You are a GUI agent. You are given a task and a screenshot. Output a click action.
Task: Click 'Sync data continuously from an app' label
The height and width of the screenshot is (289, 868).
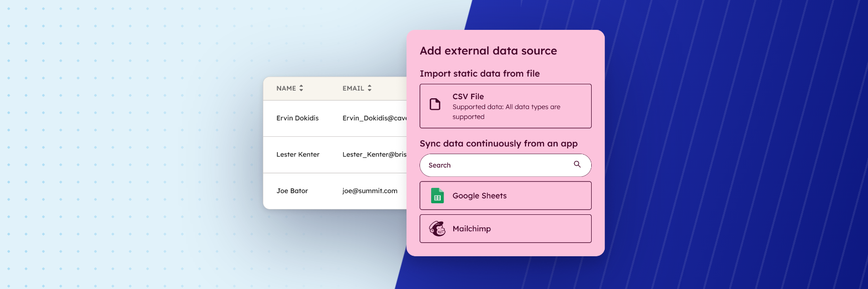tap(499, 144)
